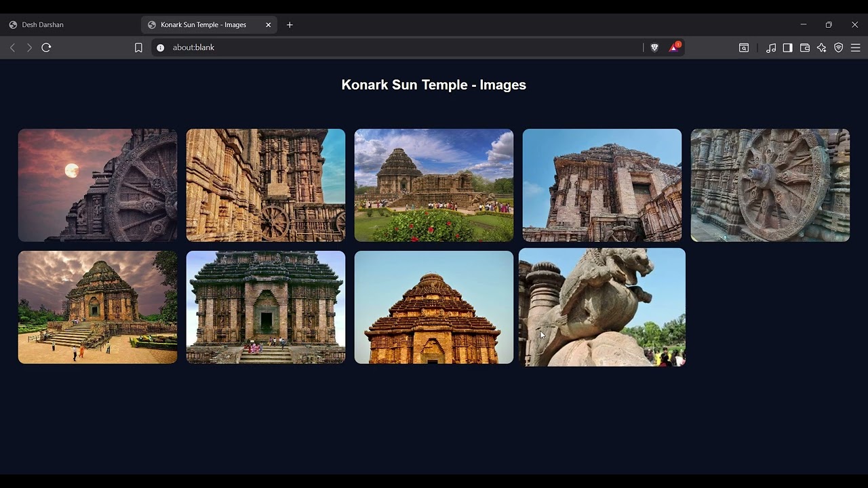Open the temple with stairs and cloudy sky image
The width and height of the screenshot is (868, 488).
tap(98, 307)
